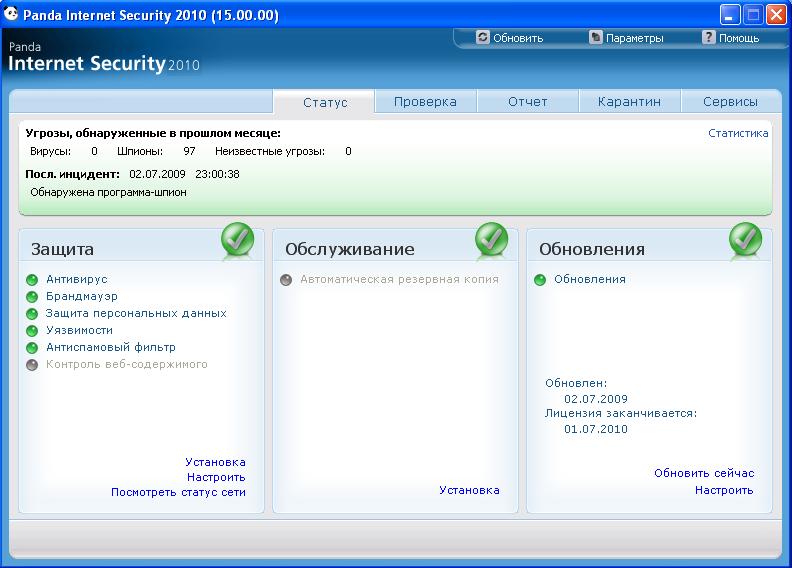The image size is (792, 568).
Task: Click the green checkmark on Обновления panel
Action: pyautogui.click(x=746, y=240)
